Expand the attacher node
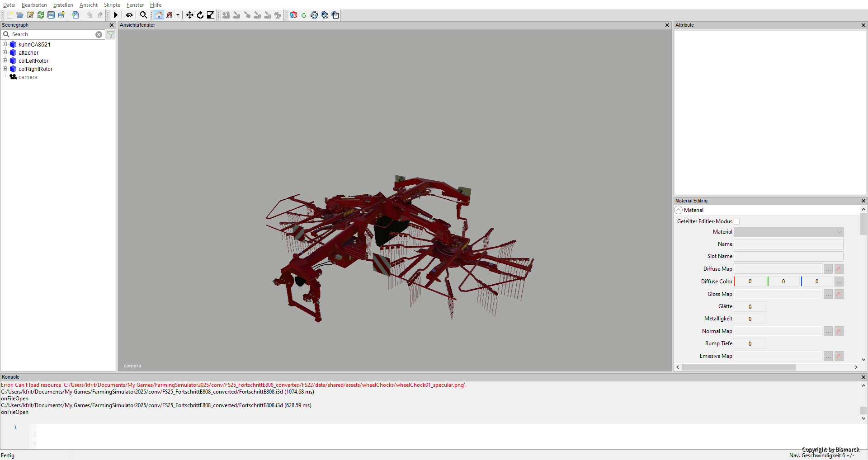 tap(5, 52)
